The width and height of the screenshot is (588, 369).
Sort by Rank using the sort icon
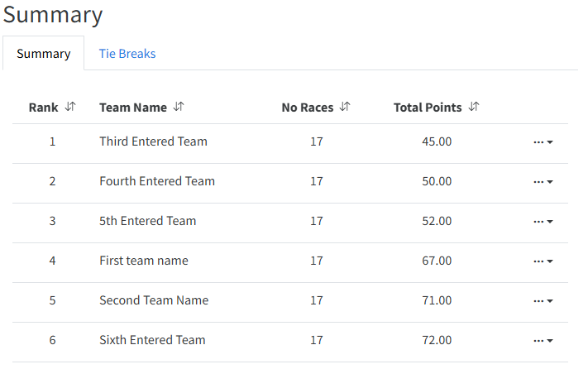click(70, 107)
